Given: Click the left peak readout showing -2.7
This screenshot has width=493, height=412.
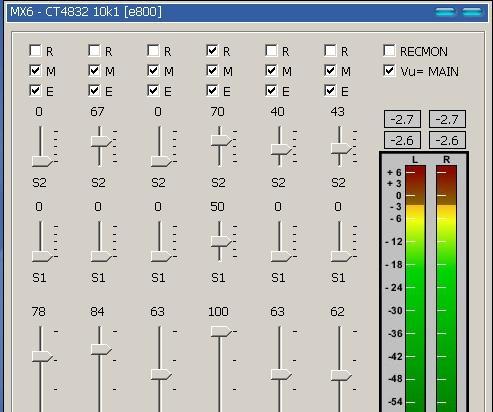Looking at the screenshot, I should tap(402, 119).
